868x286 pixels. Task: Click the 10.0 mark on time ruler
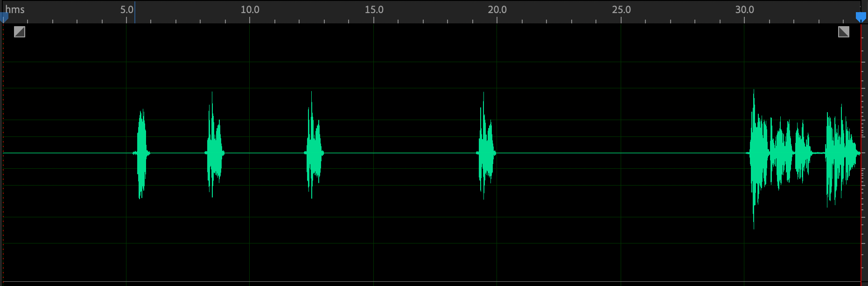250,10
